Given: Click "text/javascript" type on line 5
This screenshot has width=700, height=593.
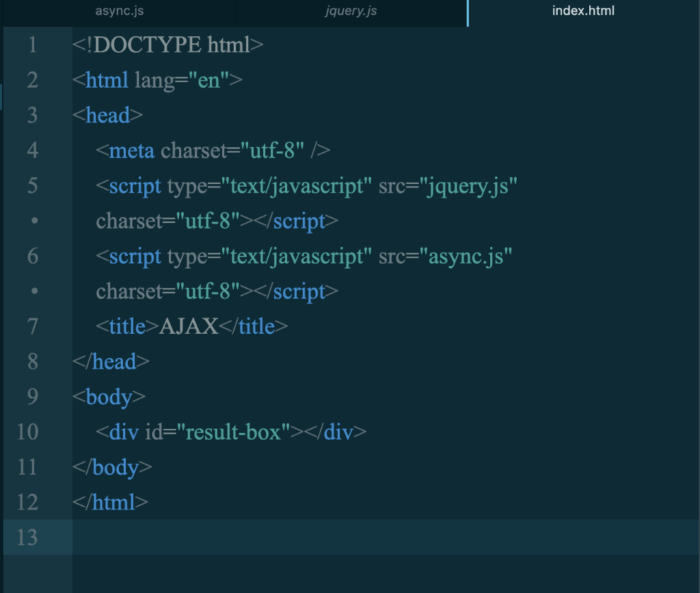Looking at the screenshot, I should point(297,186).
